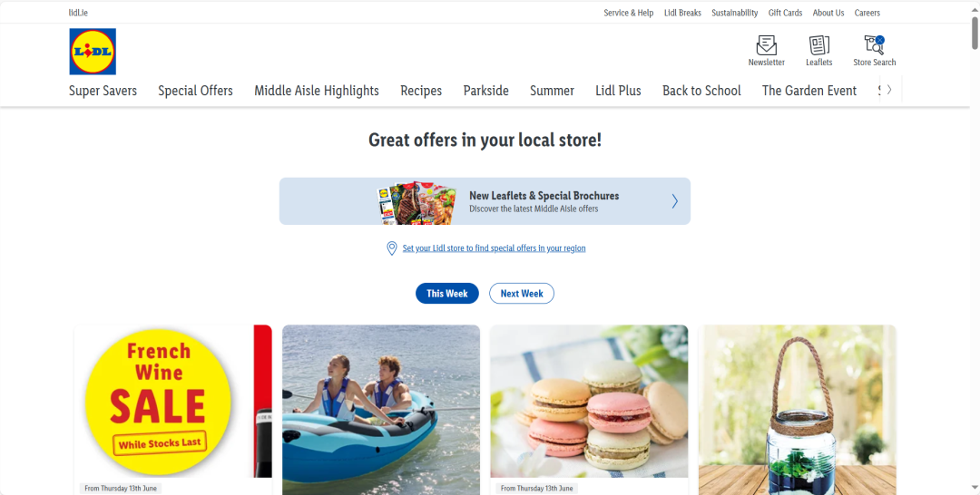The height and width of the screenshot is (495, 980).
Task: Open the Super Savers menu
Action: (x=103, y=91)
